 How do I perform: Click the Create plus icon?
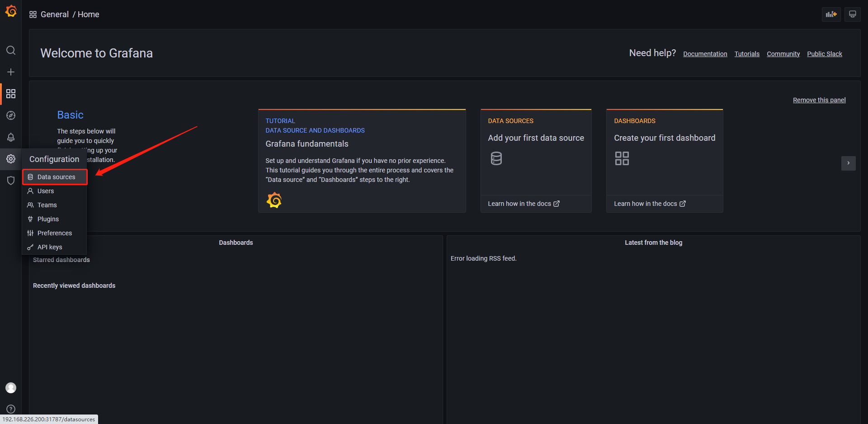point(11,72)
